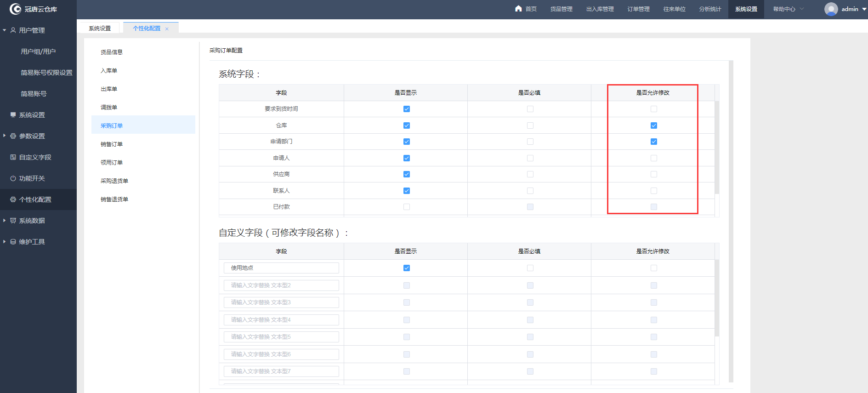868x393 pixels.
Task: Select 入库单 configuration
Action: pos(143,70)
